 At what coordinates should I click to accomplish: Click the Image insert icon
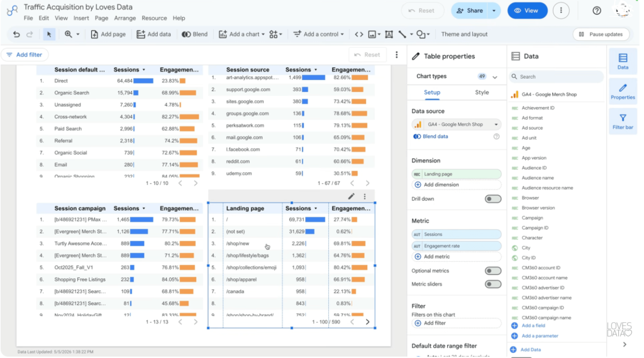coord(372,34)
